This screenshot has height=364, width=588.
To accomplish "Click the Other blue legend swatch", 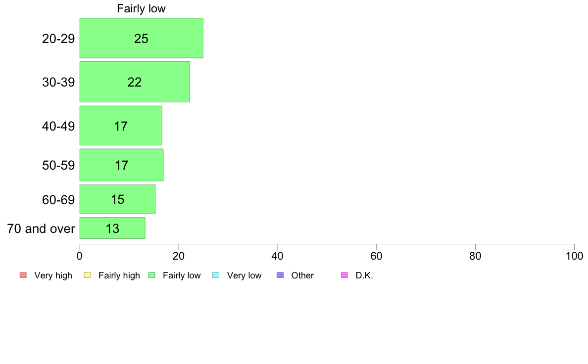I will [x=280, y=275].
